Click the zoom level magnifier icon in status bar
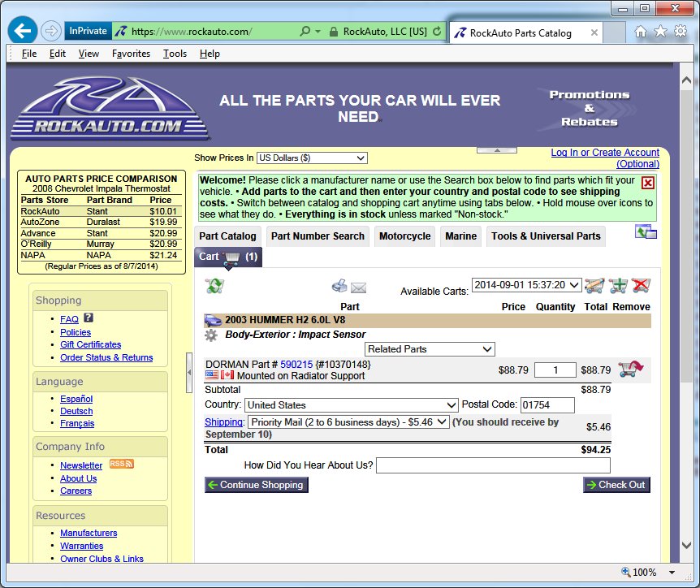The image size is (700, 588). [x=626, y=572]
